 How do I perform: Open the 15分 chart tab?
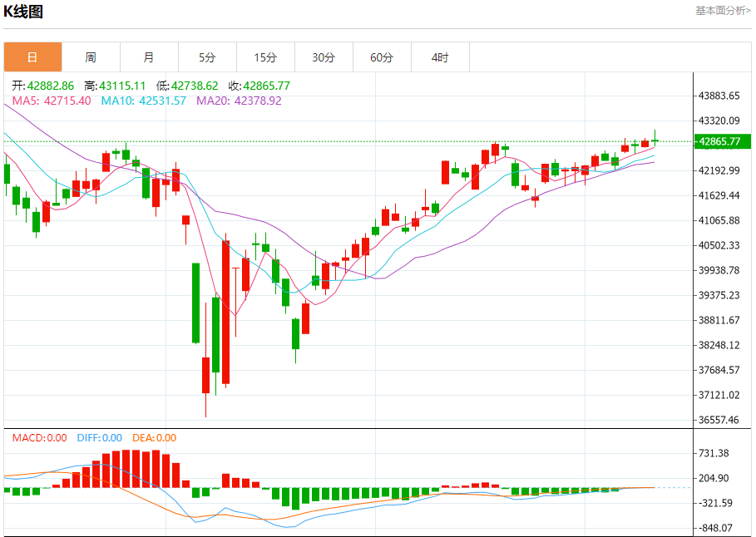coord(265,57)
